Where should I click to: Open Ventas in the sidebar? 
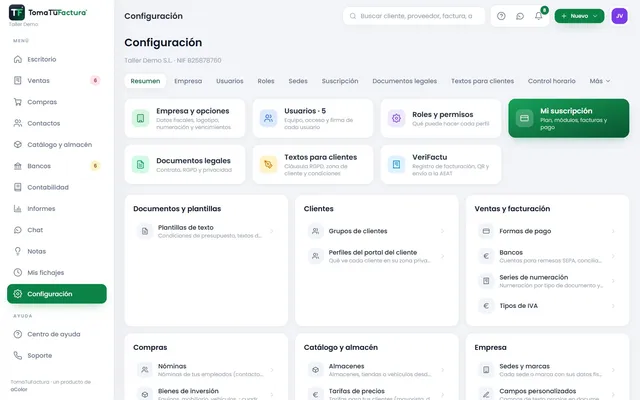tap(57, 80)
